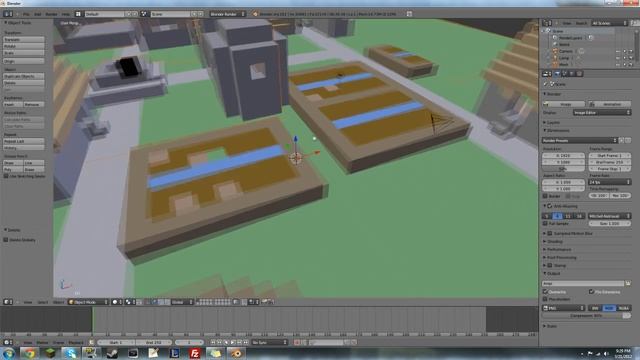Select RGBA color output button
The width and height of the screenshot is (640, 360).
point(624,308)
